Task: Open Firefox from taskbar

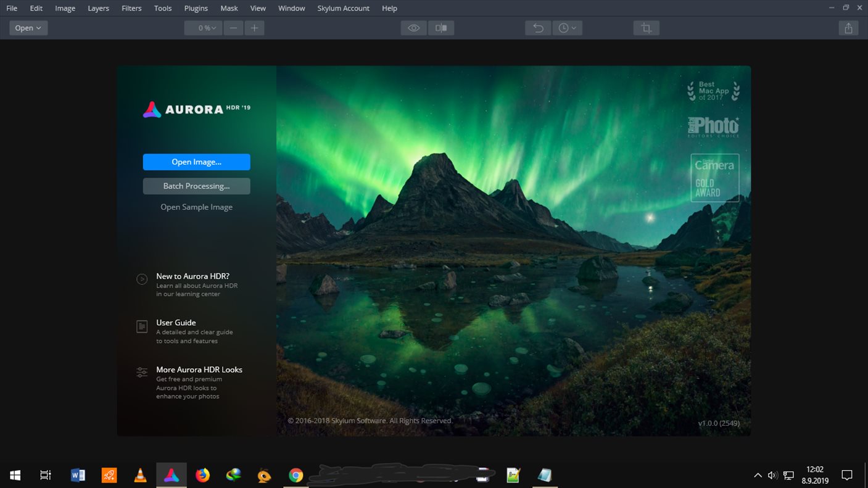Action: point(202,475)
